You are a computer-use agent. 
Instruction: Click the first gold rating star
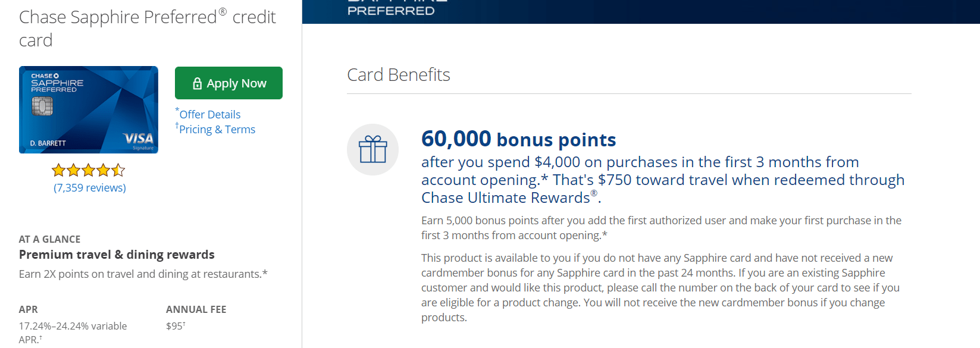click(x=58, y=171)
